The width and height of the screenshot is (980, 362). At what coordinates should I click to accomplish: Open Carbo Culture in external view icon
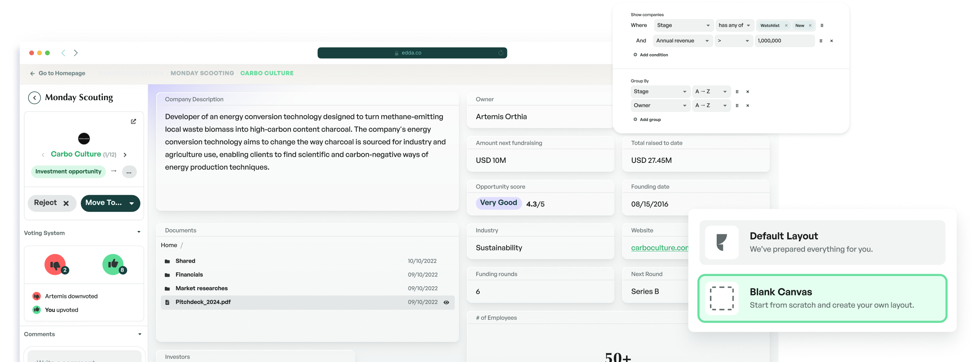click(x=133, y=121)
